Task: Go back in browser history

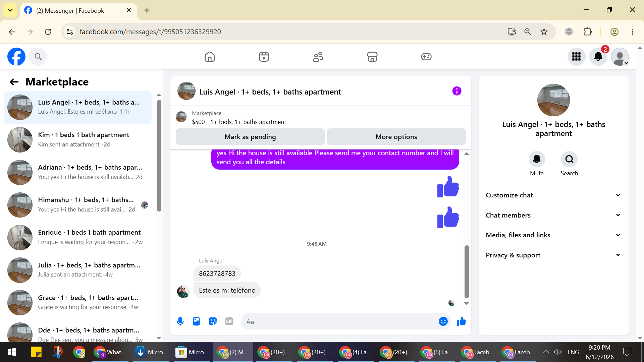Action: [12, 32]
